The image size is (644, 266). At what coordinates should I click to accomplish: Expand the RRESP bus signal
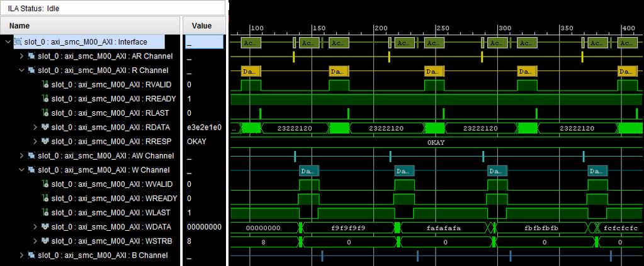click(x=36, y=141)
